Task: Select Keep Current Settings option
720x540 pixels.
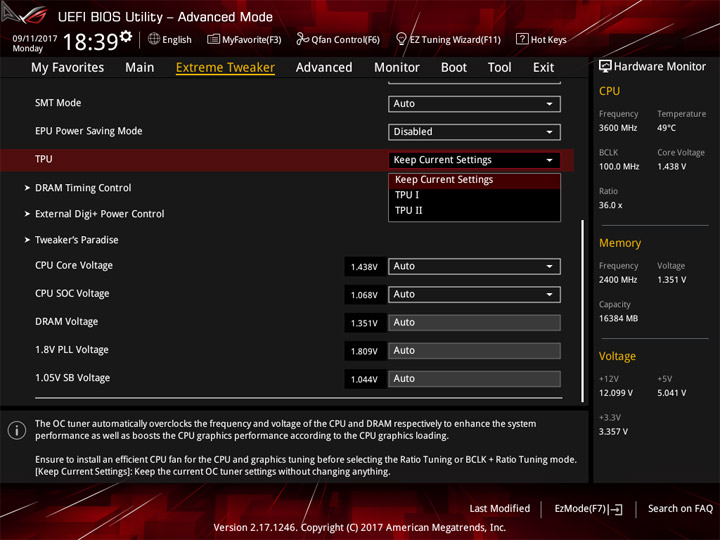Action: [474, 180]
